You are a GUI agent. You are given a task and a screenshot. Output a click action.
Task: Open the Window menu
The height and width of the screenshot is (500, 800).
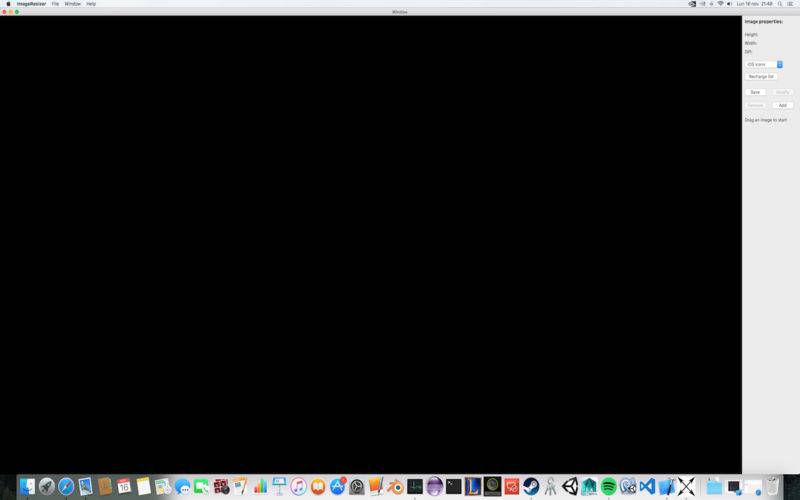click(x=72, y=4)
